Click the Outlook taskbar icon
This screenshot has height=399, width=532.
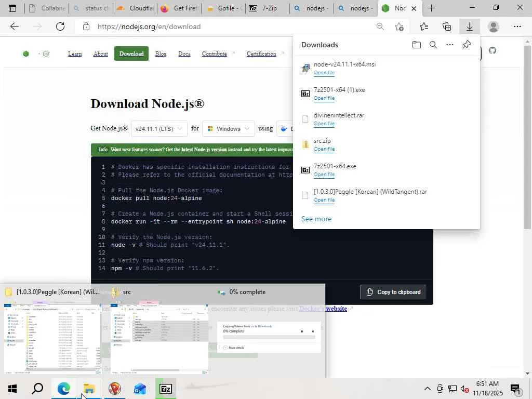tap(140, 389)
